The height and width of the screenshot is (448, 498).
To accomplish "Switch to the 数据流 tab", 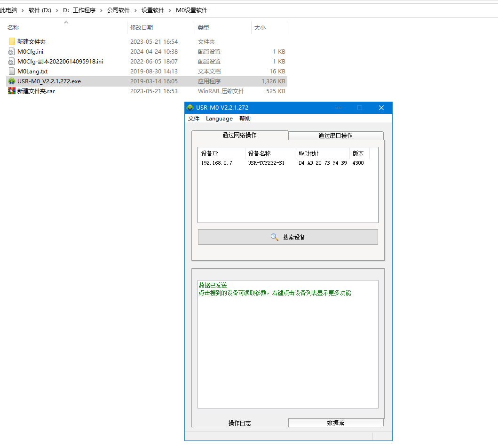I will point(335,423).
